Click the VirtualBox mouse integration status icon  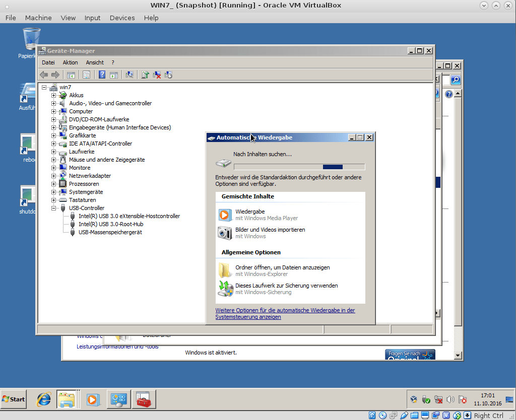(x=457, y=415)
